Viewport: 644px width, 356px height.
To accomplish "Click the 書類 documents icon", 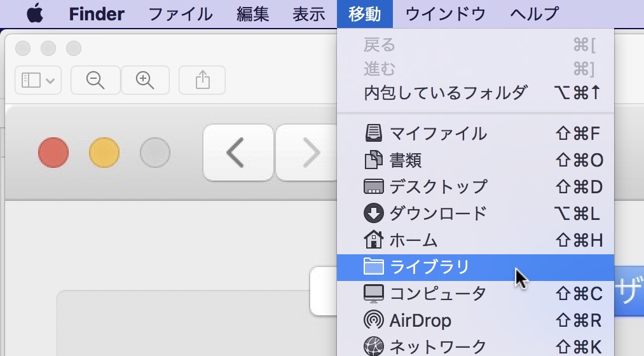I will click(x=373, y=160).
